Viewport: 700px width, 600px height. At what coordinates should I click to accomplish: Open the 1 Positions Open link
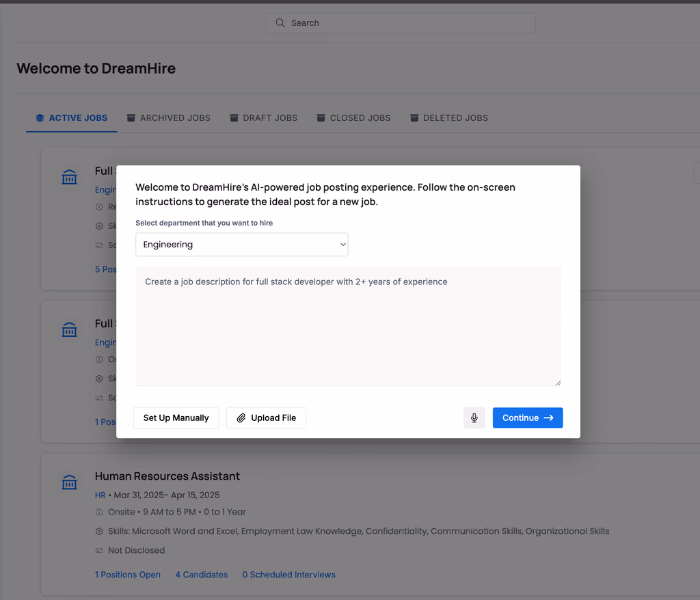coord(128,575)
